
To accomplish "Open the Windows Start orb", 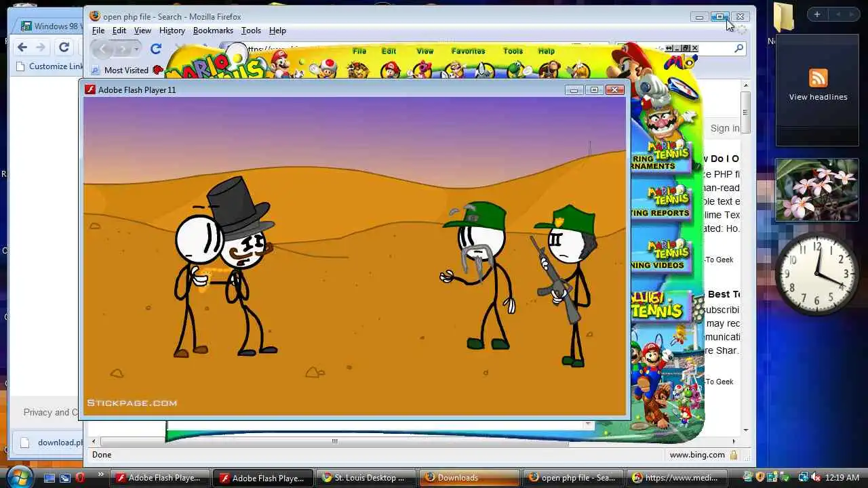I will pos(20,477).
